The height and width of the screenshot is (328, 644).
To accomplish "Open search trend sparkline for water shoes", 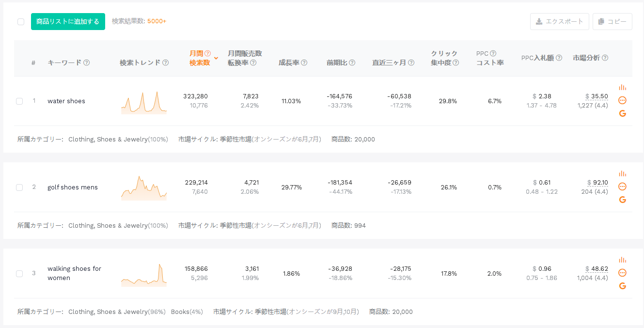I will pyautogui.click(x=143, y=102).
